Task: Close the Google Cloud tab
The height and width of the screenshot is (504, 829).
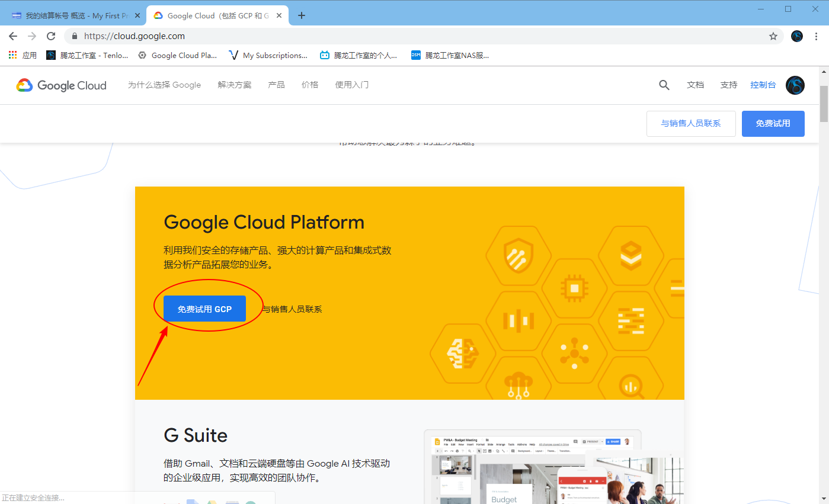Action: (x=280, y=15)
